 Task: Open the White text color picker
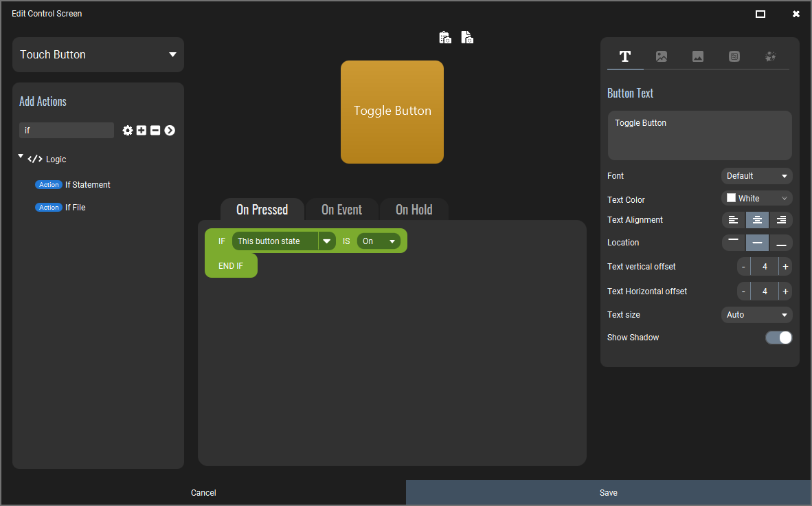click(756, 198)
